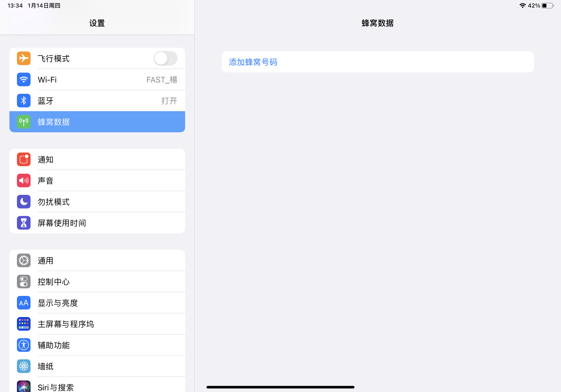The image size is (561, 392).
Task: Tap the orange airplane mode icon
Action: click(x=24, y=59)
